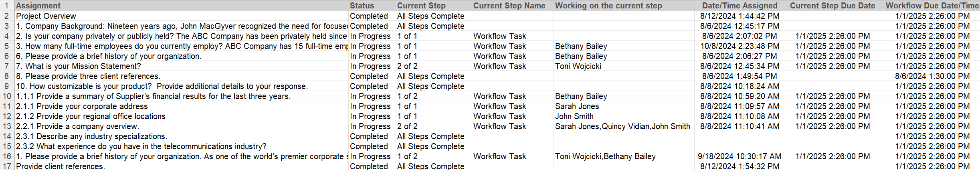Select Toni Wojcicki cell in row 7
The width and height of the screenshot is (980, 170).
[x=624, y=66]
